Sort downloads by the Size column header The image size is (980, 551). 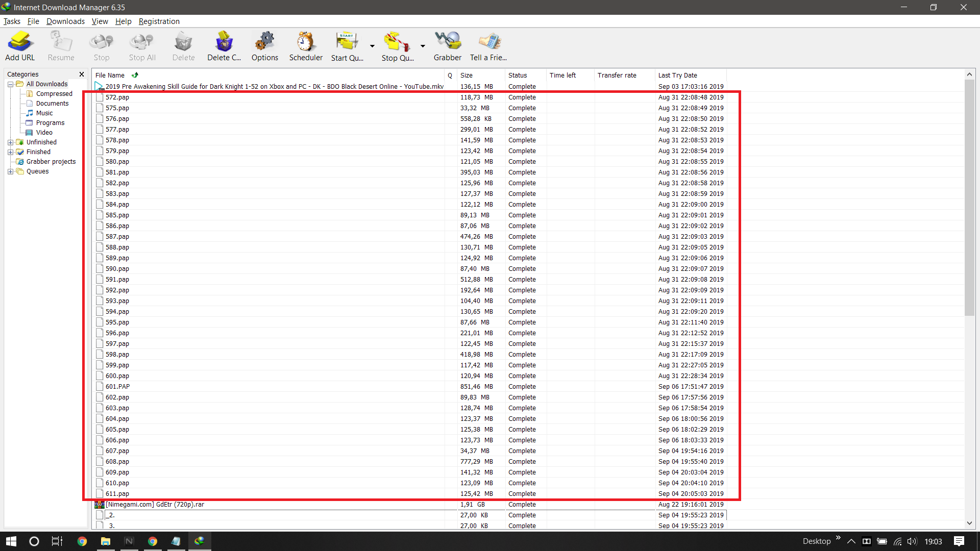click(467, 75)
